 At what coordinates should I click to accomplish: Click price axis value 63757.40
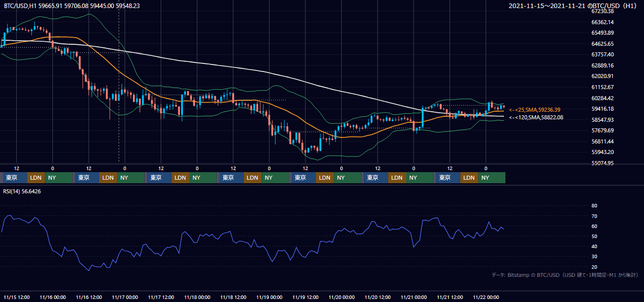603,54
